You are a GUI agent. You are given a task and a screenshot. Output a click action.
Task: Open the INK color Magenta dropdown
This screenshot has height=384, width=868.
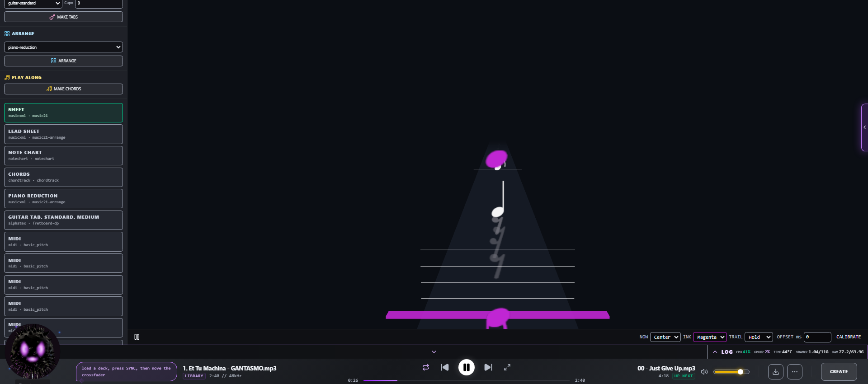click(x=710, y=337)
